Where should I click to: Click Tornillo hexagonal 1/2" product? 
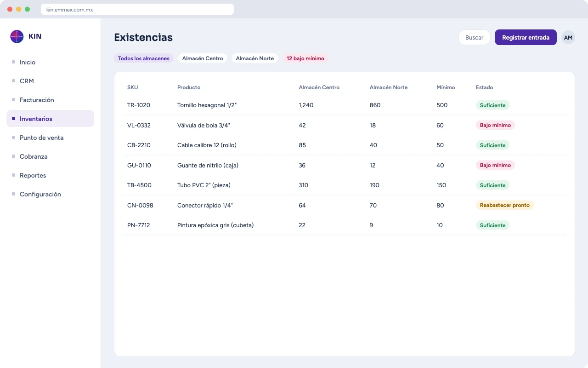[207, 105]
